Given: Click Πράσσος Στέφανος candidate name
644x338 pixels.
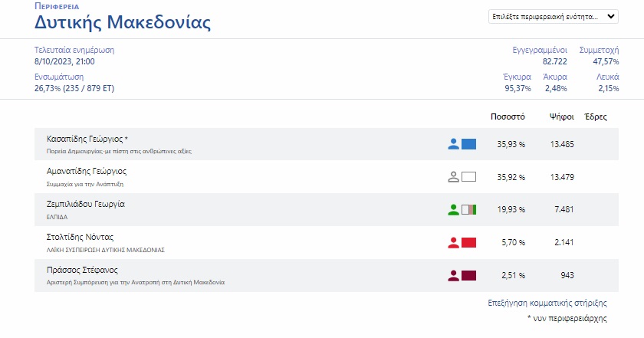Looking at the screenshot, I should pos(82,271).
